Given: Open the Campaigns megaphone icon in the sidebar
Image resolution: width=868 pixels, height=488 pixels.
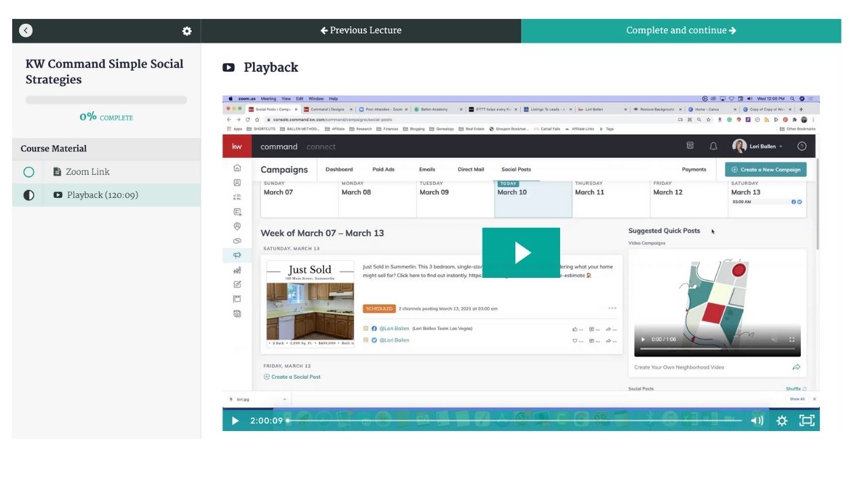Looking at the screenshot, I should tap(237, 256).
